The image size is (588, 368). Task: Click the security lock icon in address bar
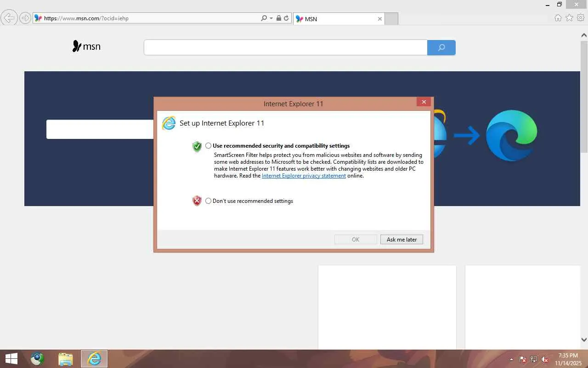click(278, 18)
